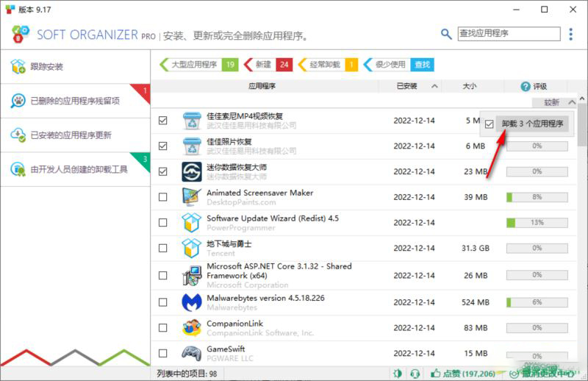Check 地下城与勇士 checkbox
The image size is (588, 381).
click(x=162, y=248)
